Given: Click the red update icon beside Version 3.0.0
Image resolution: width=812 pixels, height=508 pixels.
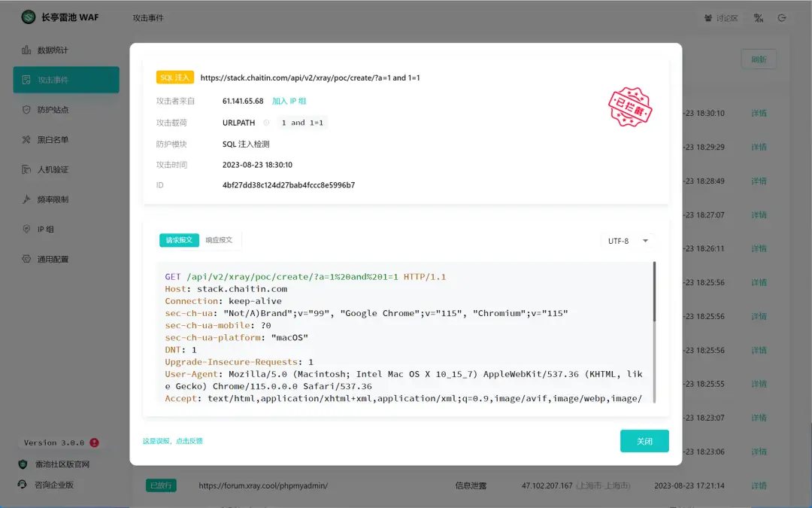Looking at the screenshot, I should [x=94, y=443].
